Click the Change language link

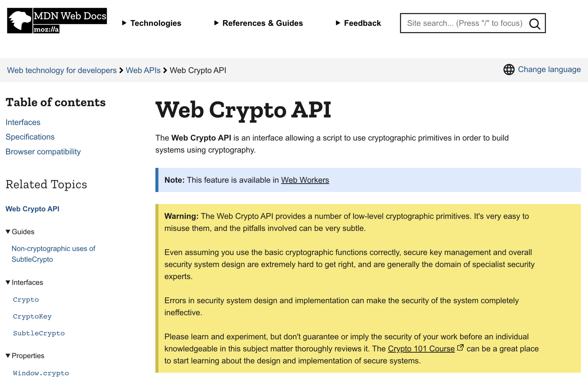549,70
